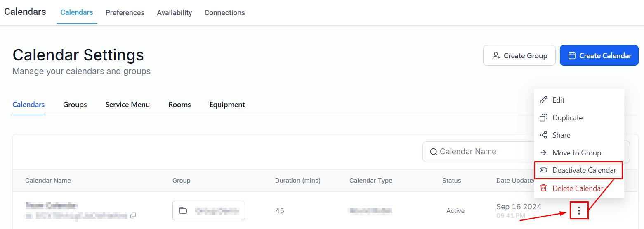The height and width of the screenshot is (229, 644).
Task: Go to the Rooms sub-tab
Action: click(x=179, y=105)
